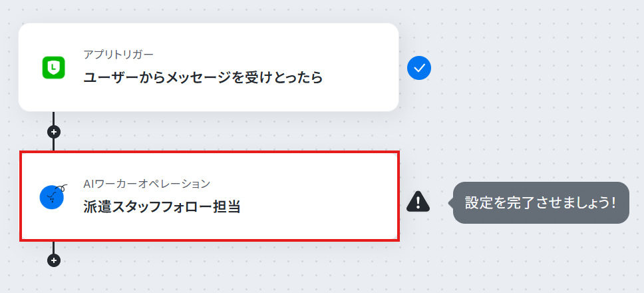Image resolution: width=644 pixels, height=293 pixels.
Task: Click the green LINE official account icon
Action: 53,67
